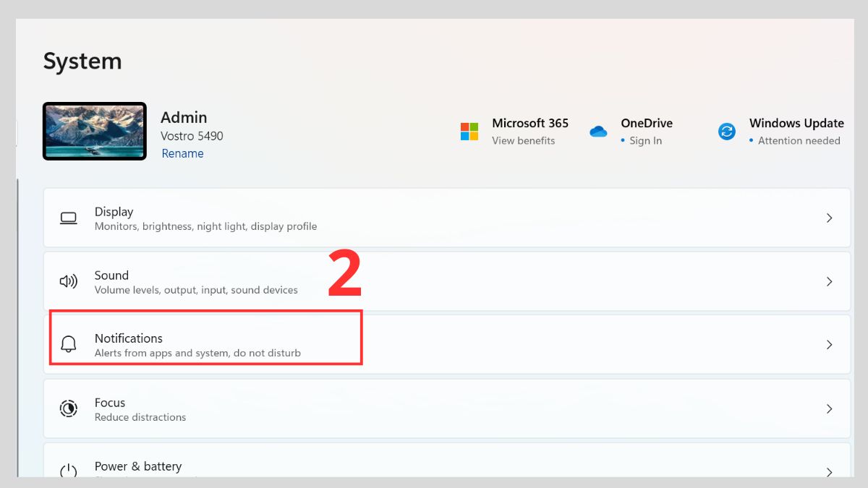Click the Power & battery icon
The width and height of the screenshot is (868, 488).
(x=69, y=471)
